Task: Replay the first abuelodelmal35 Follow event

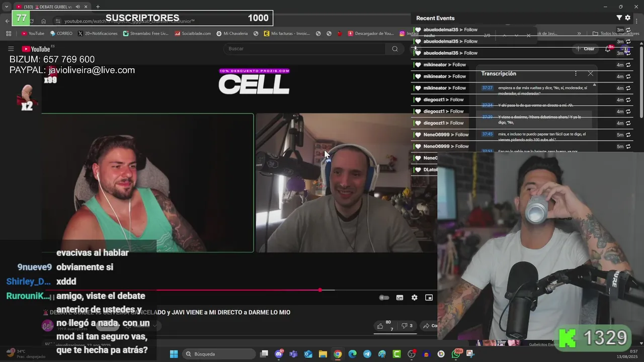Action: click(628, 30)
